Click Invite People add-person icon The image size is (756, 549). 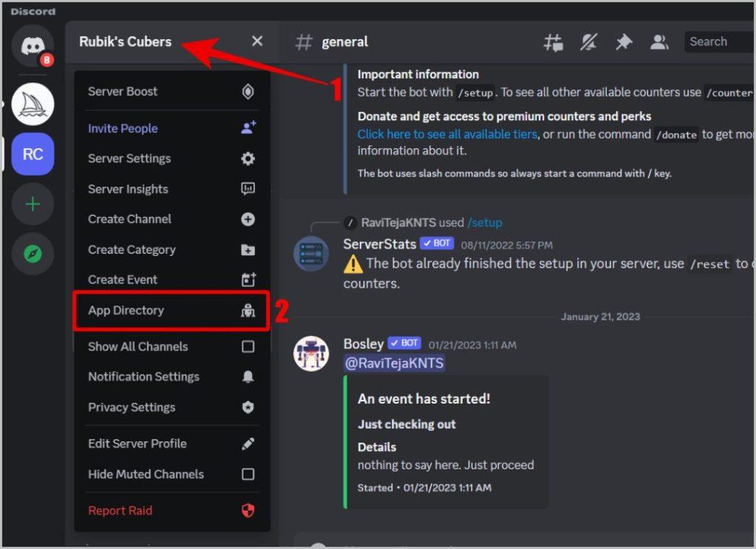pos(248,128)
